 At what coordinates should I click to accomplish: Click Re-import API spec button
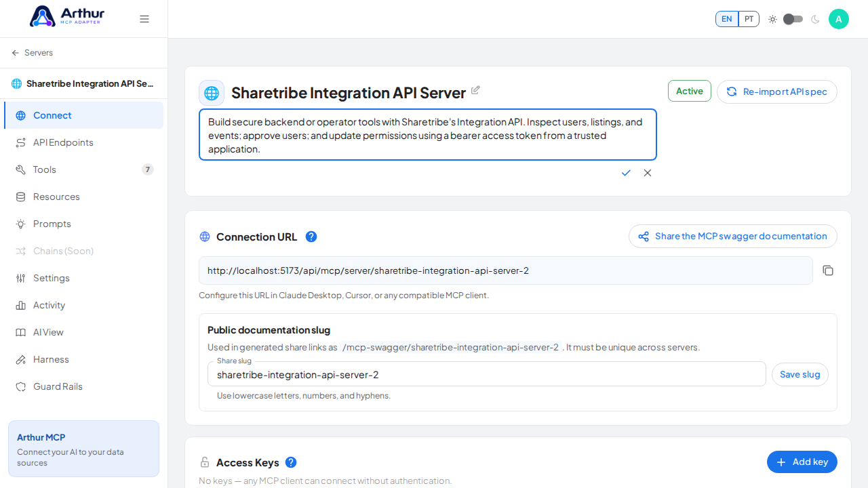777,91
